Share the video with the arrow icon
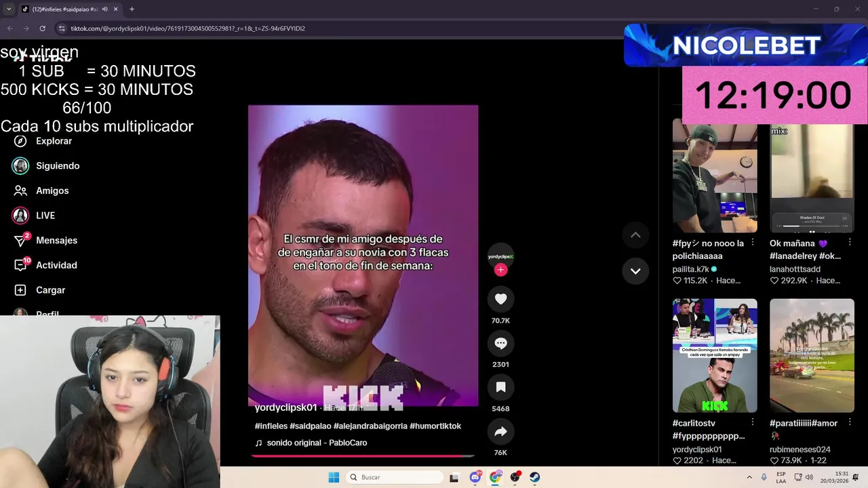 click(x=500, y=431)
